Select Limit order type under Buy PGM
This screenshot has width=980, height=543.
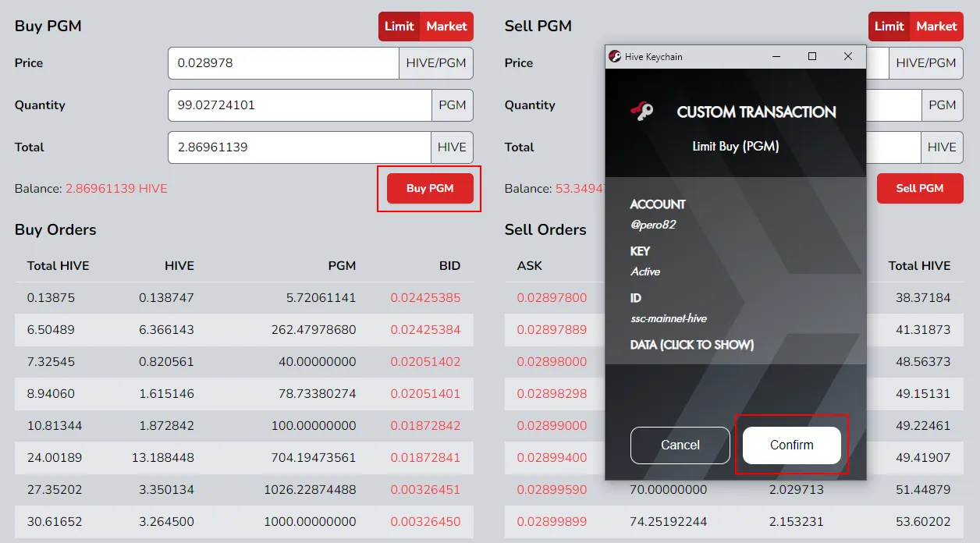click(399, 26)
